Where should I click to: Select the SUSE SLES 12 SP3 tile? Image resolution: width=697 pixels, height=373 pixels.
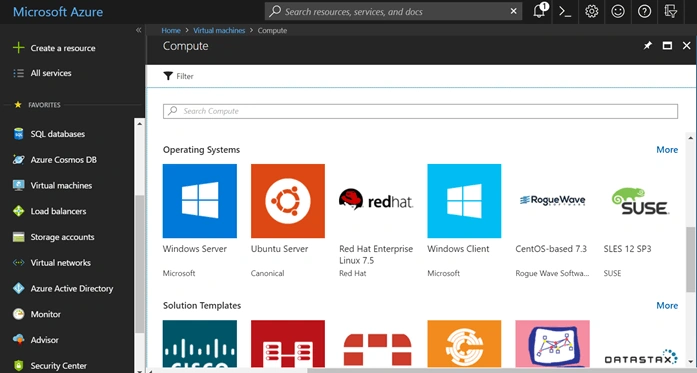coord(641,201)
